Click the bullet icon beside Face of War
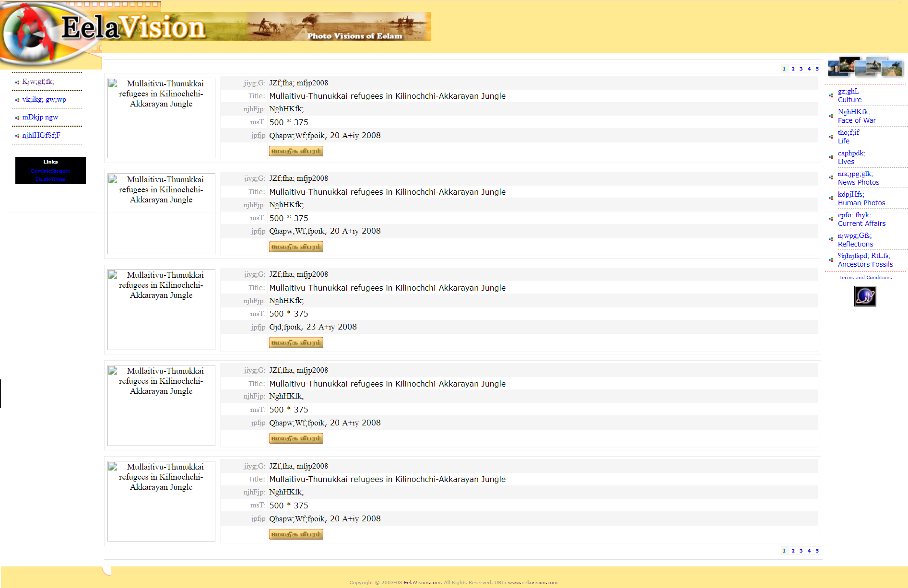Screen dimensions: 908x588 tap(831, 116)
